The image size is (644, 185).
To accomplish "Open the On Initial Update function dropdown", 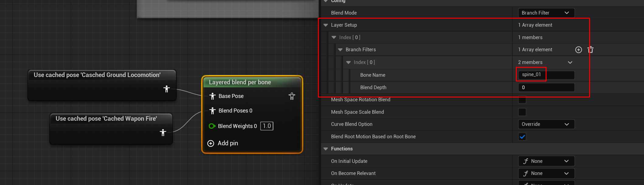I will [x=546, y=161].
